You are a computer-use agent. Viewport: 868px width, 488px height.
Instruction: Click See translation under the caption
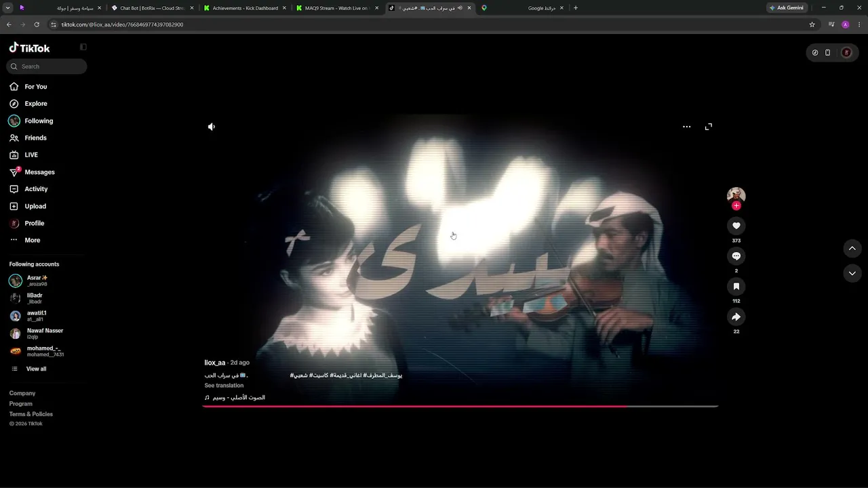point(224,386)
